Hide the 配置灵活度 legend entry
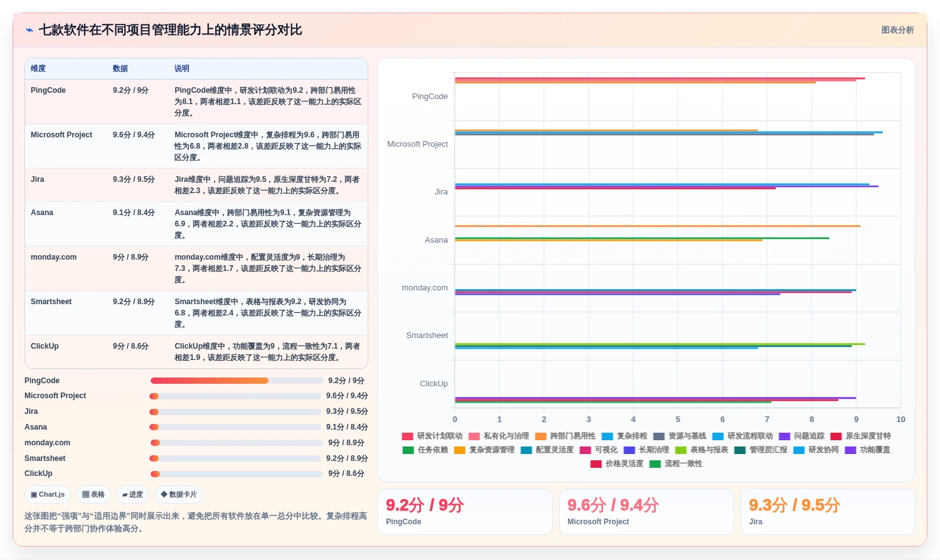This screenshot has width=940, height=560. 547,450
